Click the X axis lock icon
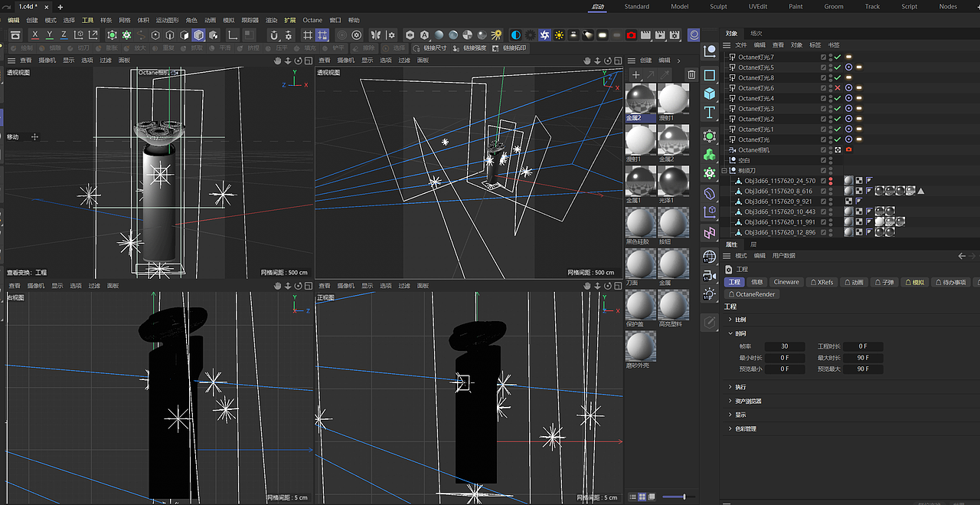The image size is (980, 505). click(35, 35)
